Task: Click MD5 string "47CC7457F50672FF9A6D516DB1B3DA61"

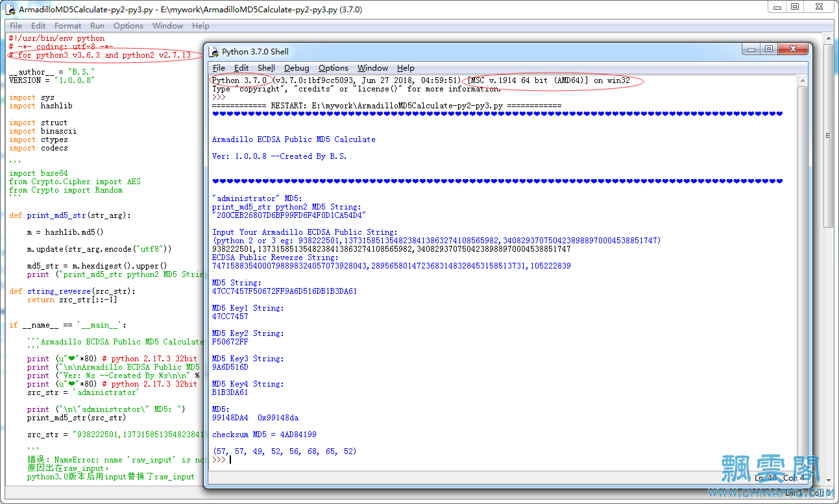Action: (284, 291)
